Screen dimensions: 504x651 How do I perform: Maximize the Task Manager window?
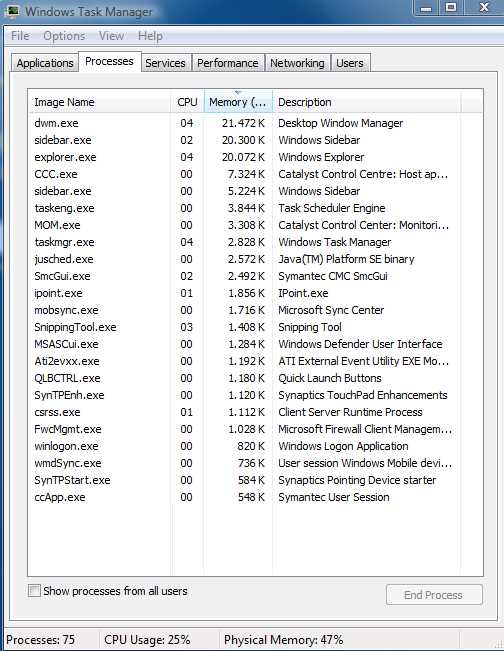(451, 8)
